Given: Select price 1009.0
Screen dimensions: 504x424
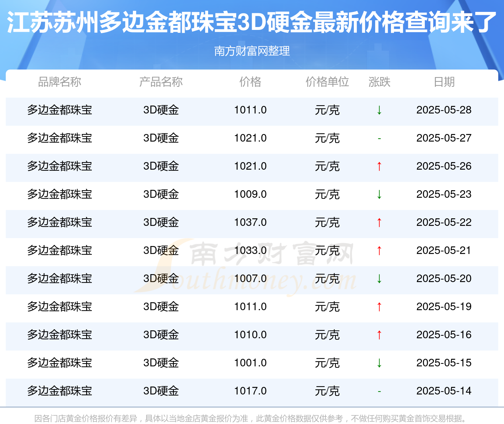Looking at the screenshot, I should tap(250, 194).
